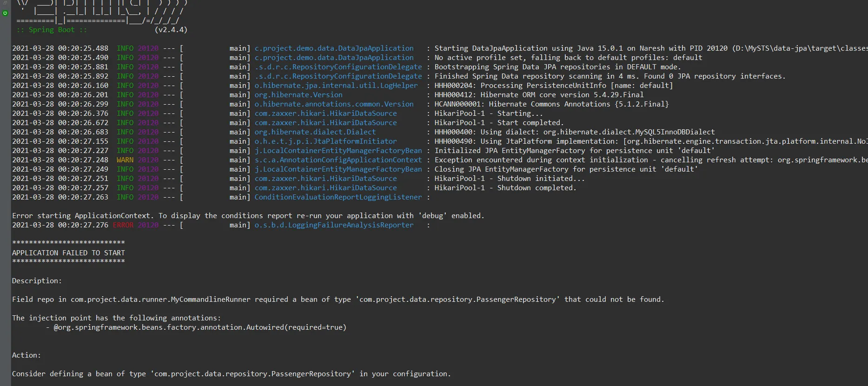Screen dimensions: 868x386
Task: Click the faint icon above the power icon
Action: point(5,4)
